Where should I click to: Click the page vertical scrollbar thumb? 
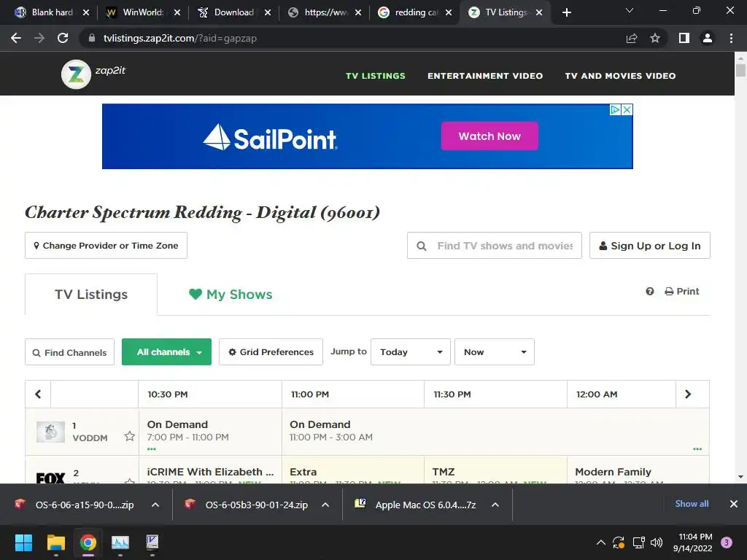[x=740, y=70]
